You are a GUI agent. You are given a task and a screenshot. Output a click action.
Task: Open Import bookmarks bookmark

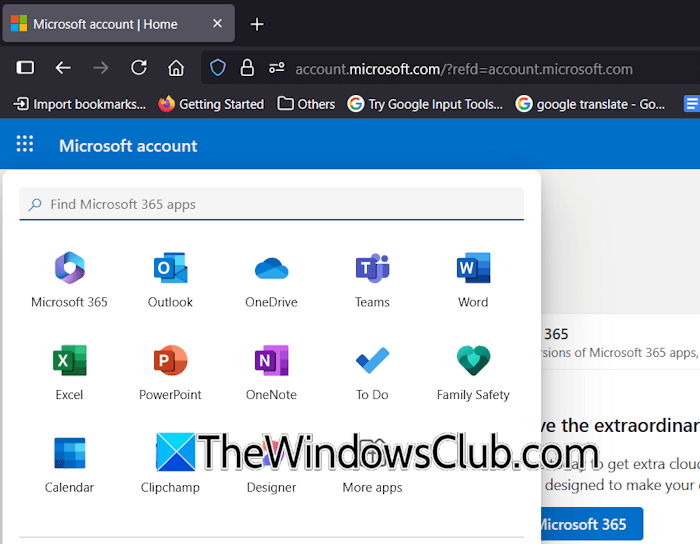pyautogui.click(x=79, y=104)
